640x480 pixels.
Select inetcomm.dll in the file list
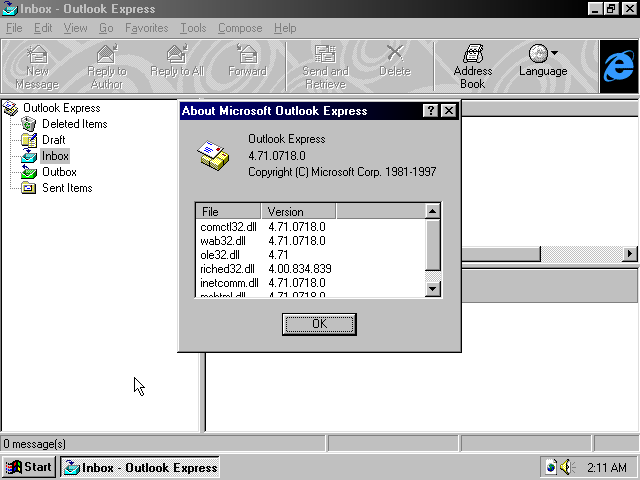tap(229, 283)
